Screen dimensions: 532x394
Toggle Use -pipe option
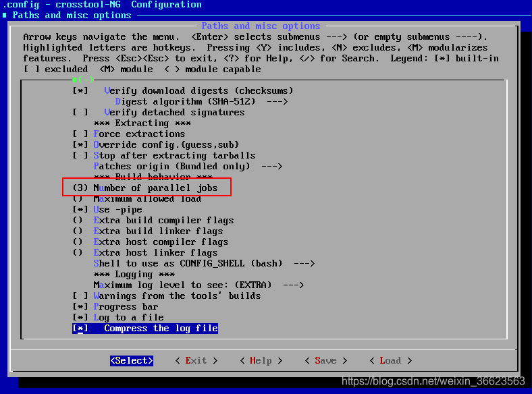tap(107, 210)
